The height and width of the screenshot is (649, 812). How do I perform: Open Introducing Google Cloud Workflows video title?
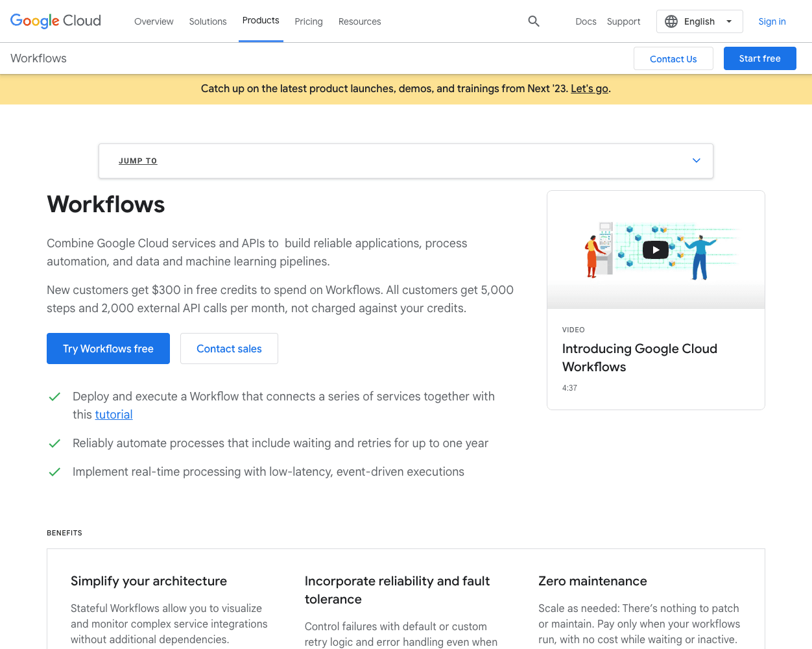click(639, 358)
